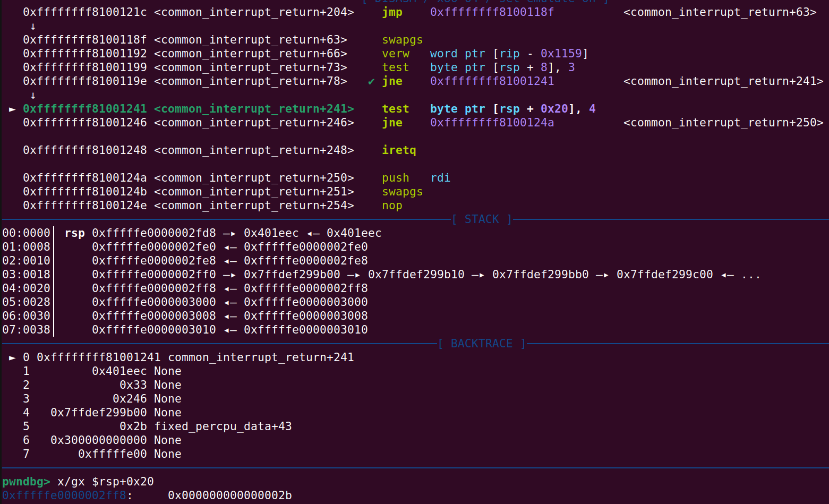Click the down arrow below common_interrupt_return+204
Viewport: 829px width, 504px height.
pyautogui.click(x=33, y=26)
